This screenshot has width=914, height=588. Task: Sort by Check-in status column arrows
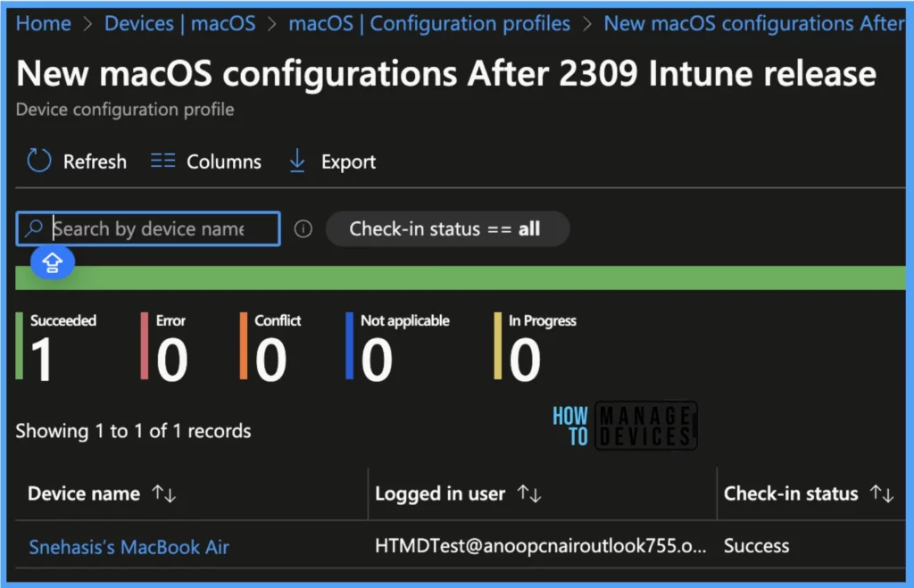(881, 493)
